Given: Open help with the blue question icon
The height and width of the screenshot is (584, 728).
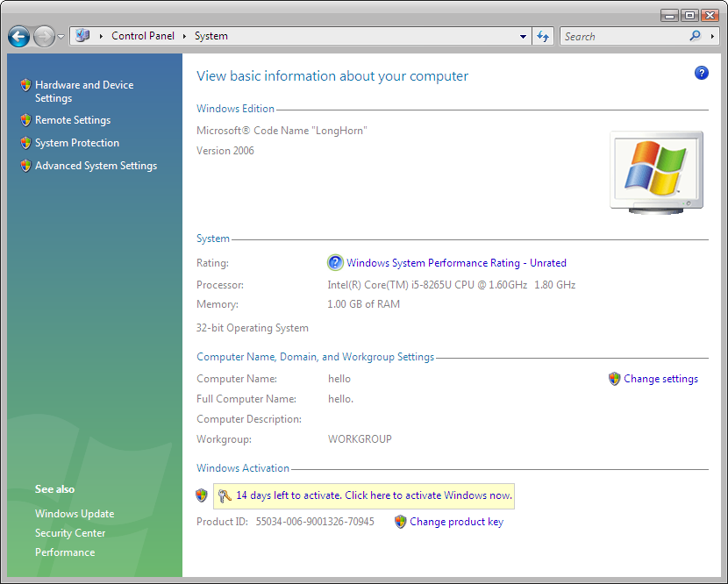Looking at the screenshot, I should click(701, 73).
